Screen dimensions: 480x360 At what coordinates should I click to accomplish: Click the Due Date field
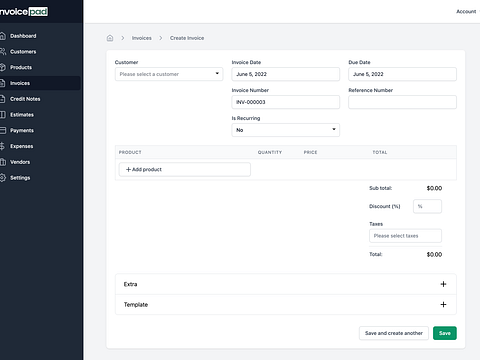tap(402, 74)
